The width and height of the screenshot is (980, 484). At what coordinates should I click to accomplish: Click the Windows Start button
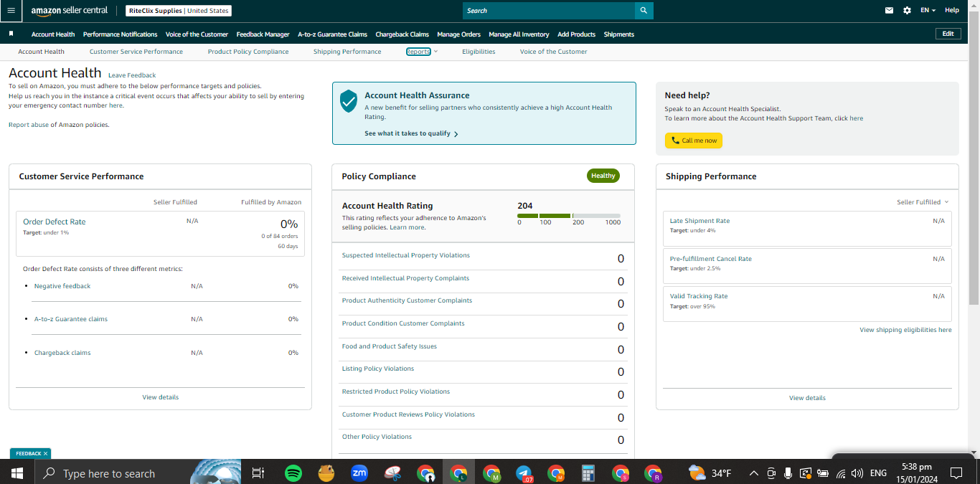[x=17, y=473]
